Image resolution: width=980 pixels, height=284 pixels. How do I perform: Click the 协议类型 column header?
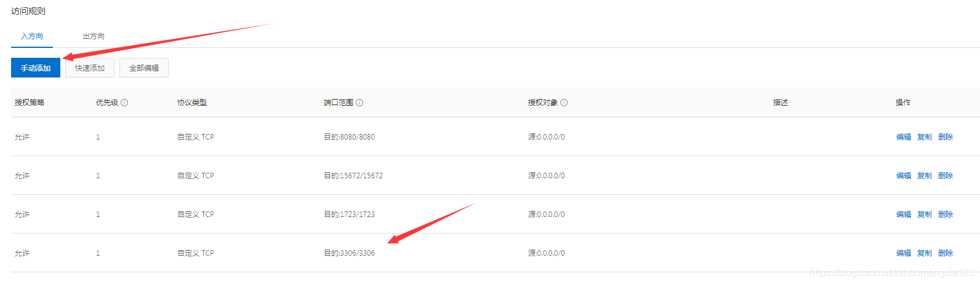point(192,103)
